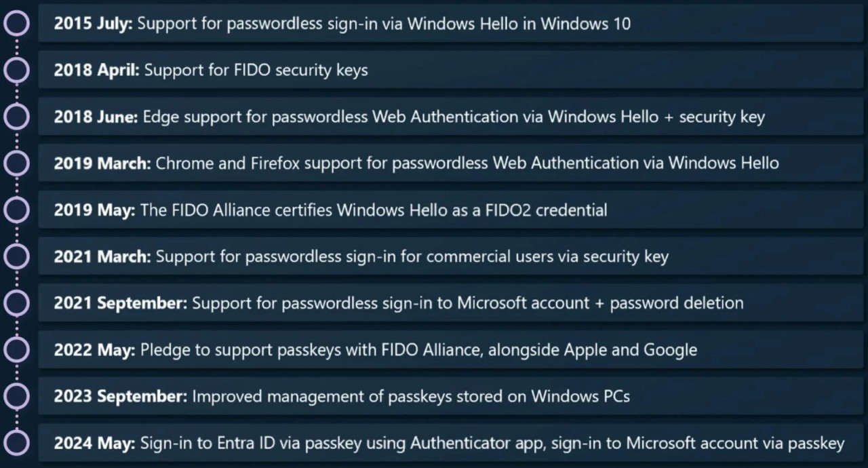This screenshot has width=868, height=468.
Task: Click the 2015 July timeline circle marker
Action: [16, 23]
